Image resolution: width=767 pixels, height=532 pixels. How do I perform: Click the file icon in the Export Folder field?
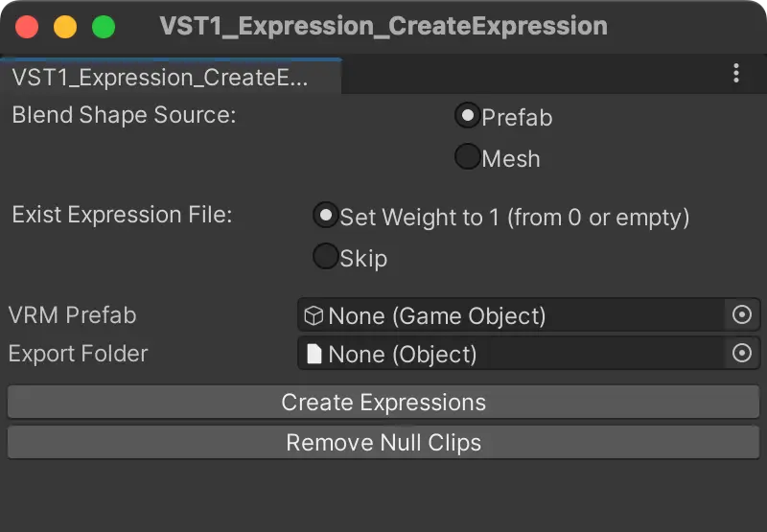click(x=314, y=355)
